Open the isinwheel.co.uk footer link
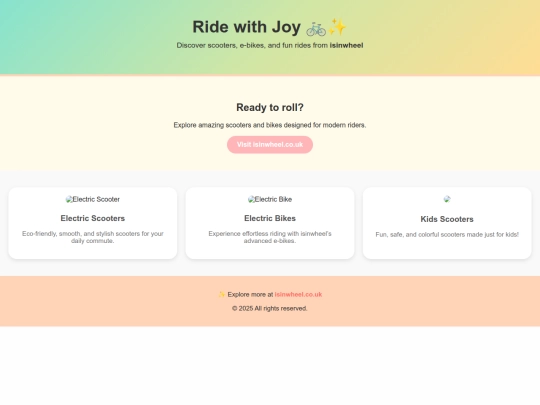The height and width of the screenshot is (405, 540). click(298, 294)
